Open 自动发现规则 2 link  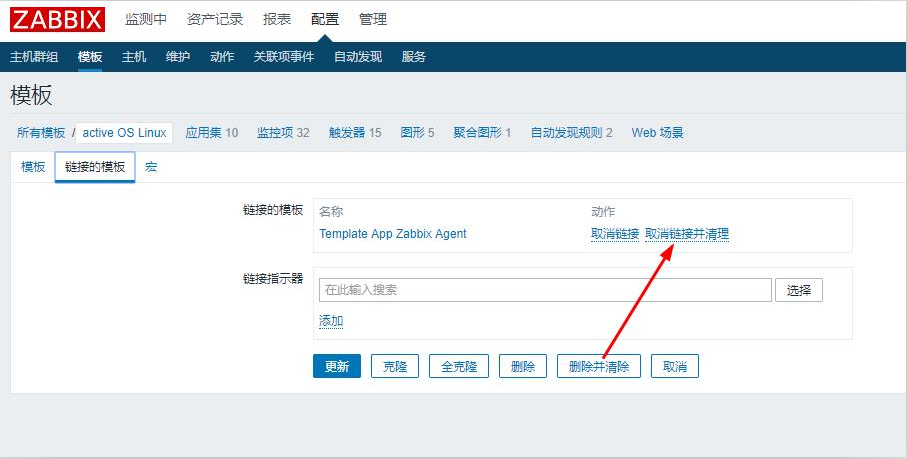pyautogui.click(x=572, y=133)
